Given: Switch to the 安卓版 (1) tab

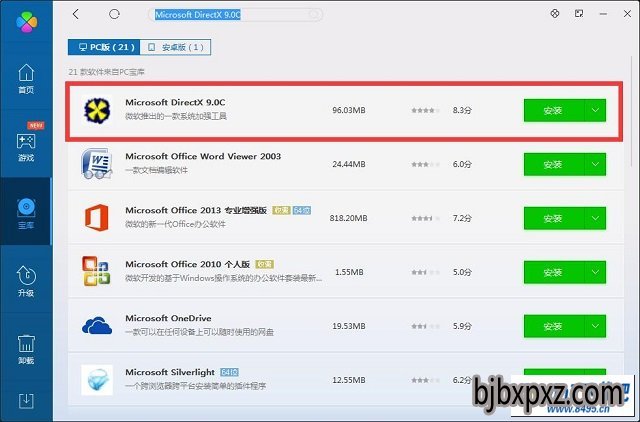Looking at the screenshot, I should [176, 47].
